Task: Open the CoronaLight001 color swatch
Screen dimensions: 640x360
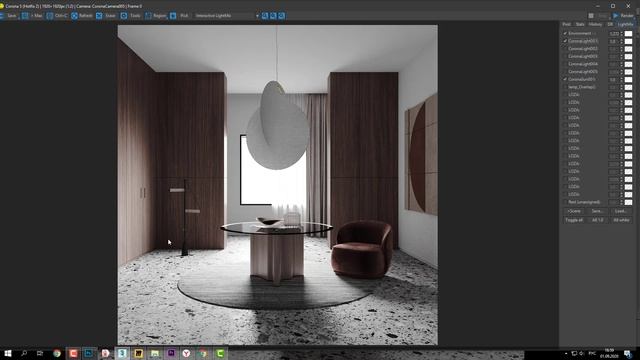Action: coord(629,41)
